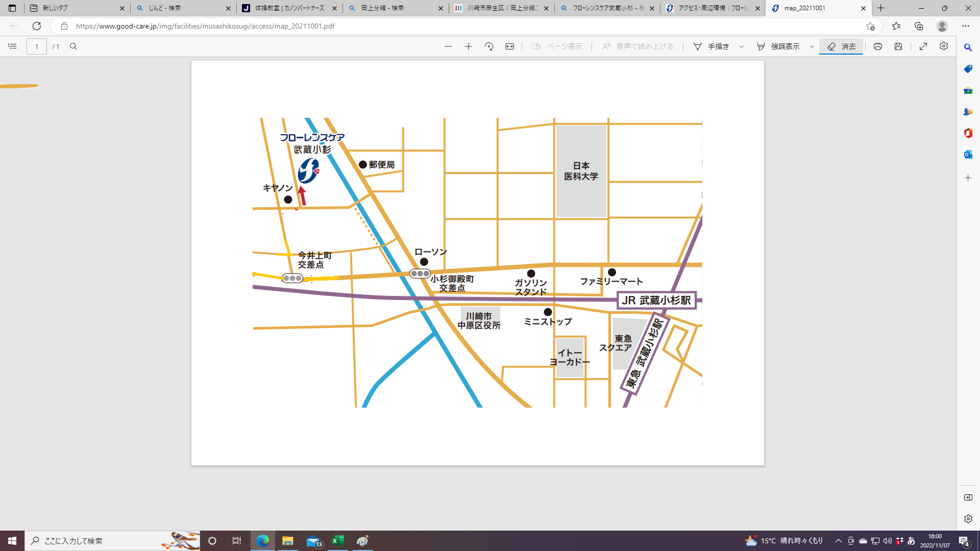Expand the 強調表示 highlight options dropdown
This screenshot has width=980, height=551.
click(812, 46)
